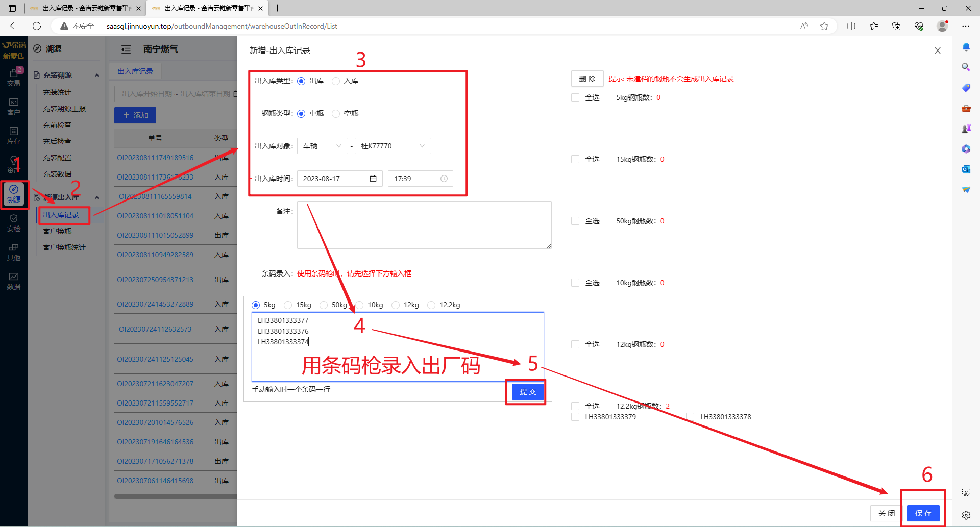Click the browser address bar URL
980x527 pixels.
(x=222, y=26)
